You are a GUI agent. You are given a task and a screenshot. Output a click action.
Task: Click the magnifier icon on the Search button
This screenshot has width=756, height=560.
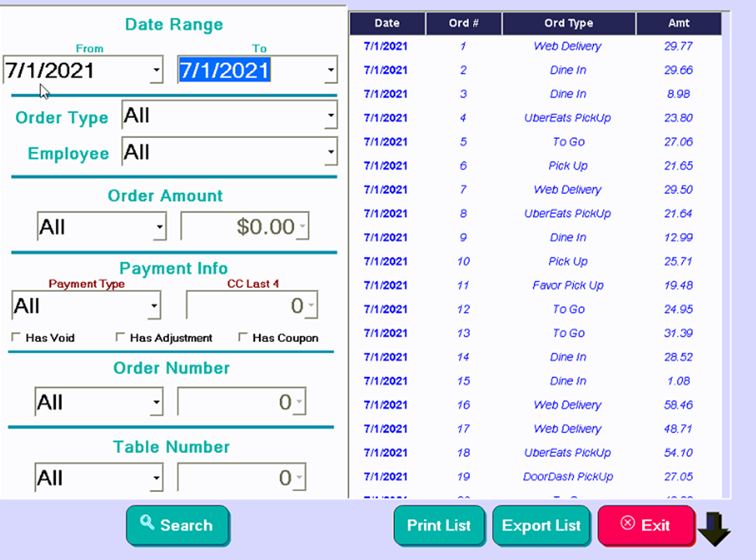point(147,525)
